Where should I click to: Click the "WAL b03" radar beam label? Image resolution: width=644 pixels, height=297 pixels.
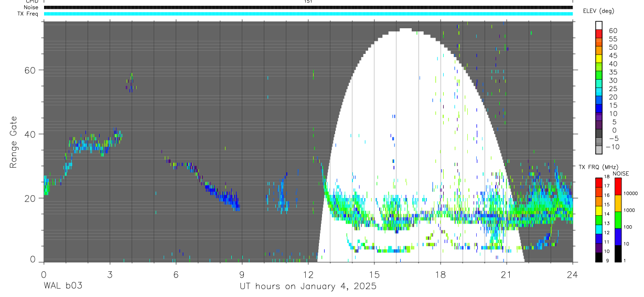[62, 287]
